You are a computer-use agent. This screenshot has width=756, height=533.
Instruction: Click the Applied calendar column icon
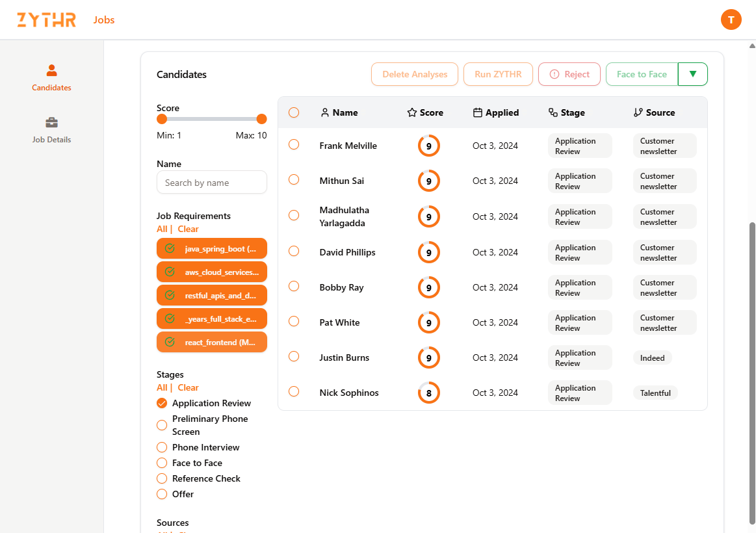tap(478, 112)
